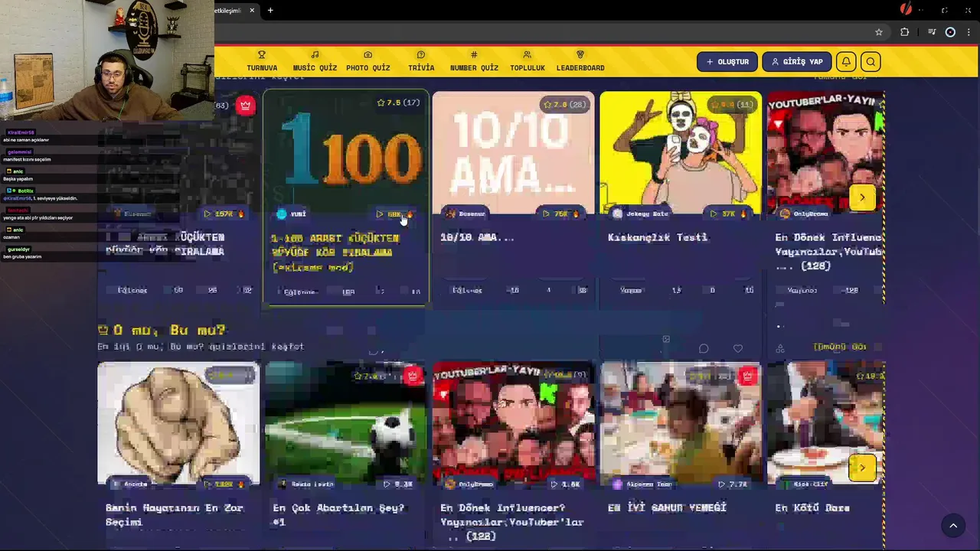
Task: Open browser extensions puzzle icon
Action: click(x=905, y=32)
